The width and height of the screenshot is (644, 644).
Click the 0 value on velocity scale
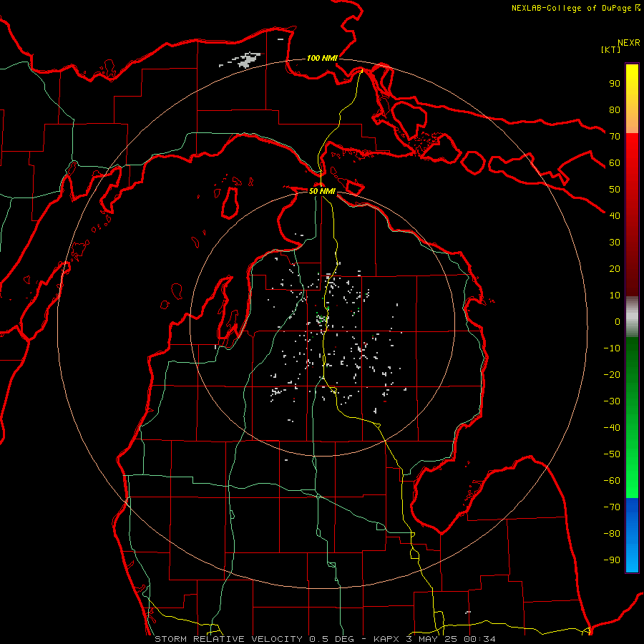coord(618,321)
